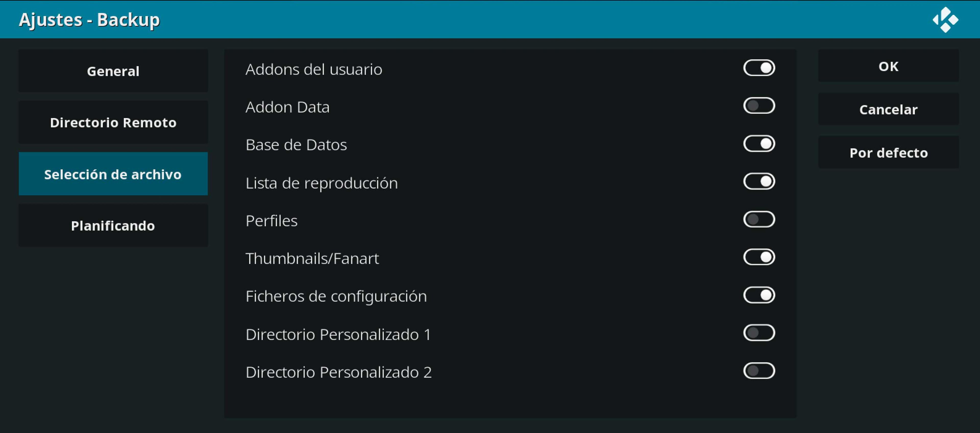
Task: Enable Directorio Personalizado 2 backup
Action: [x=759, y=371]
